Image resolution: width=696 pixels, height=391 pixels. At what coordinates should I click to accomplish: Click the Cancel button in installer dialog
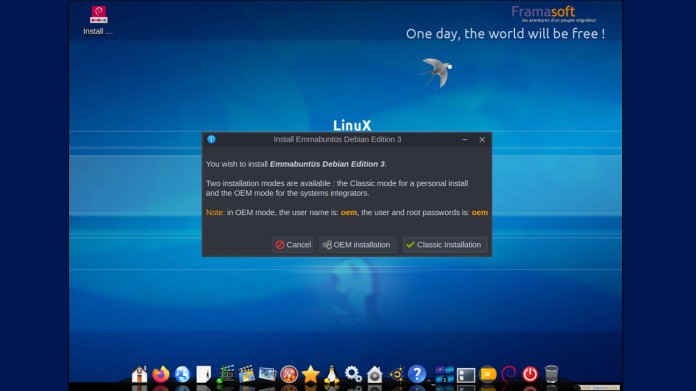pos(293,245)
